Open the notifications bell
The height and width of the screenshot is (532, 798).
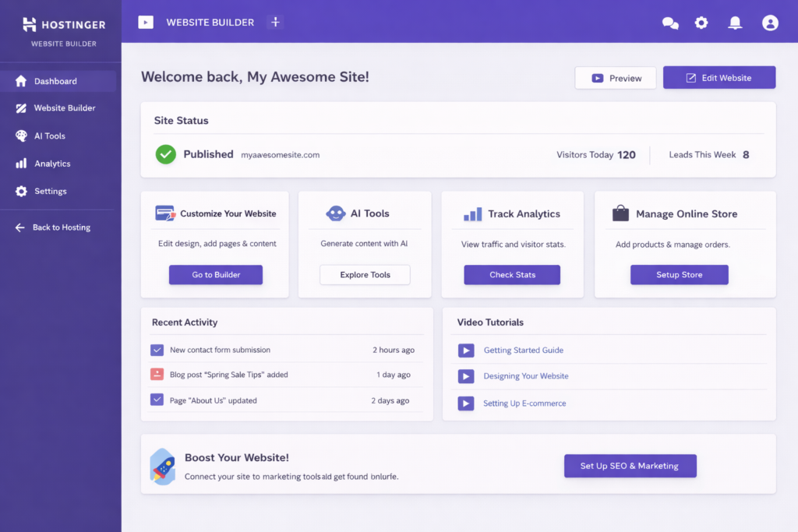tap(735, 23)
